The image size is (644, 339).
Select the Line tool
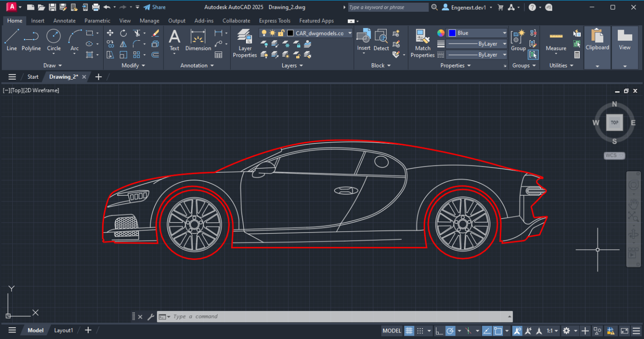pyautogui.click(x=12, y=40)
